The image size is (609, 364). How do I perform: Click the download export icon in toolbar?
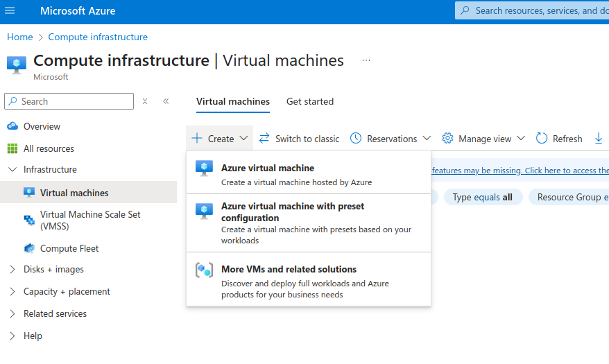[x=599, y=139]
